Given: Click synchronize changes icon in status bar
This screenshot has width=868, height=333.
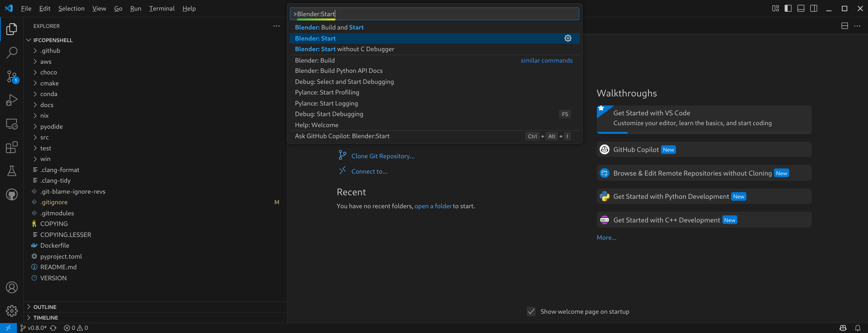Looking at the screenshot, I should pos(54,328).
